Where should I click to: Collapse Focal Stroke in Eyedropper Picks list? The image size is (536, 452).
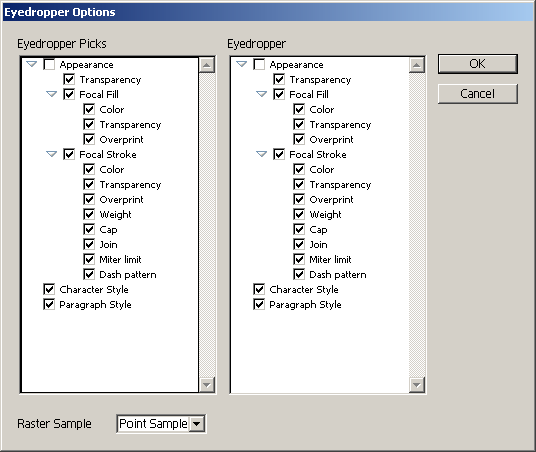coord(52,154)
